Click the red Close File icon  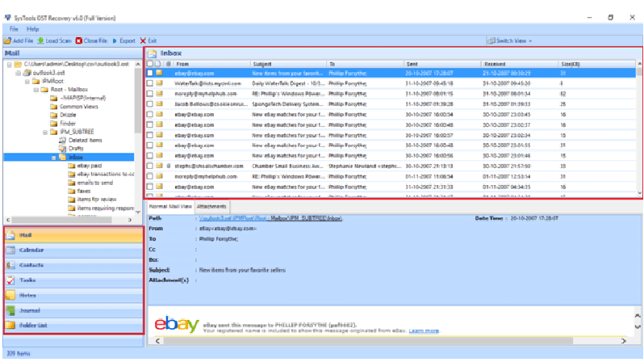tap(79, 40)
